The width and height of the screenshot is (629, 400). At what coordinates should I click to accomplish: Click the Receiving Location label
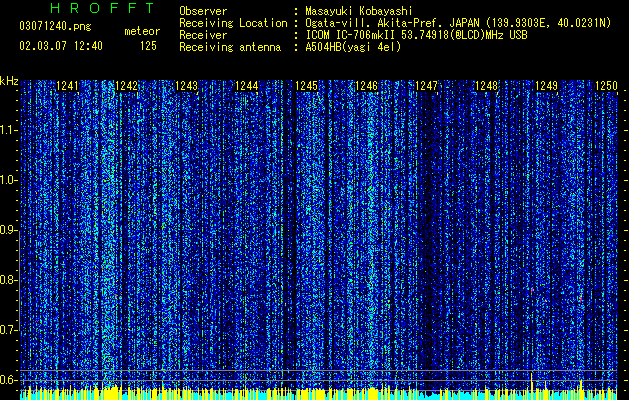[233, 23]
